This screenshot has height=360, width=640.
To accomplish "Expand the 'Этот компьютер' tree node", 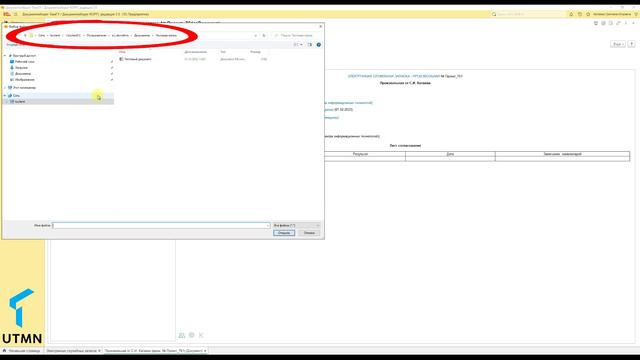I will click(x=5, y=88).
